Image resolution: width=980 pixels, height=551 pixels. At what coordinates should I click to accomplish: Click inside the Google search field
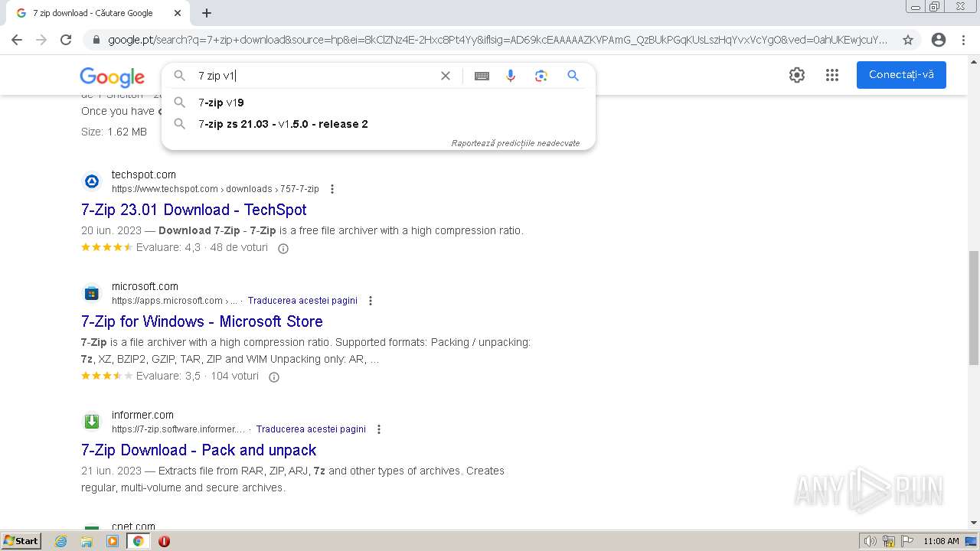314,76
